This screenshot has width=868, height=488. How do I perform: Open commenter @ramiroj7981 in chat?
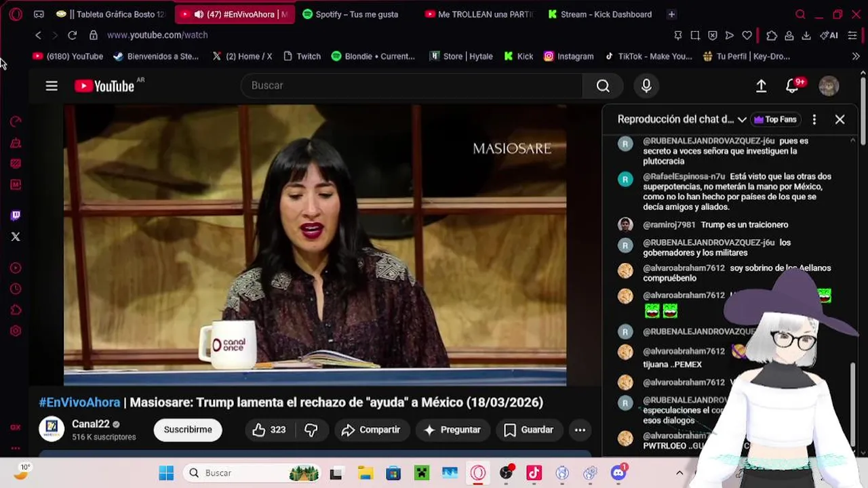[671, 225]
